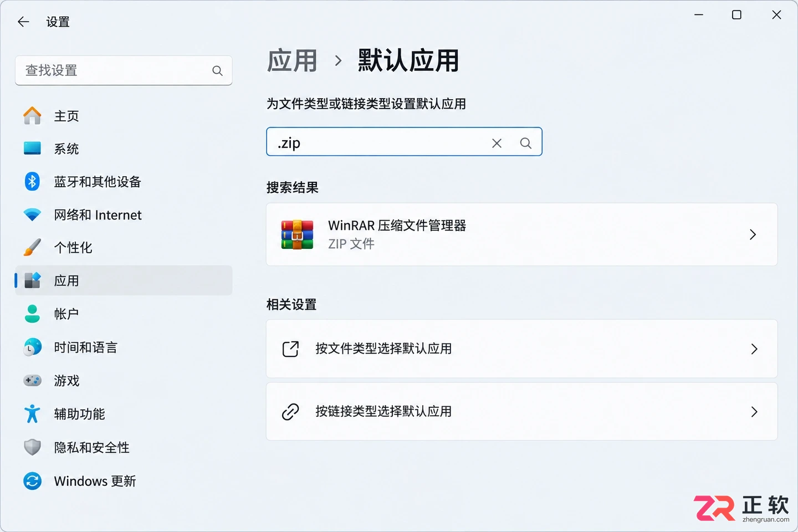This screenshot has width=798, height=532.
Task: Open chevron for 按文件类型选择默认应用
Action: pyautogui.click(x=754, y=349)
